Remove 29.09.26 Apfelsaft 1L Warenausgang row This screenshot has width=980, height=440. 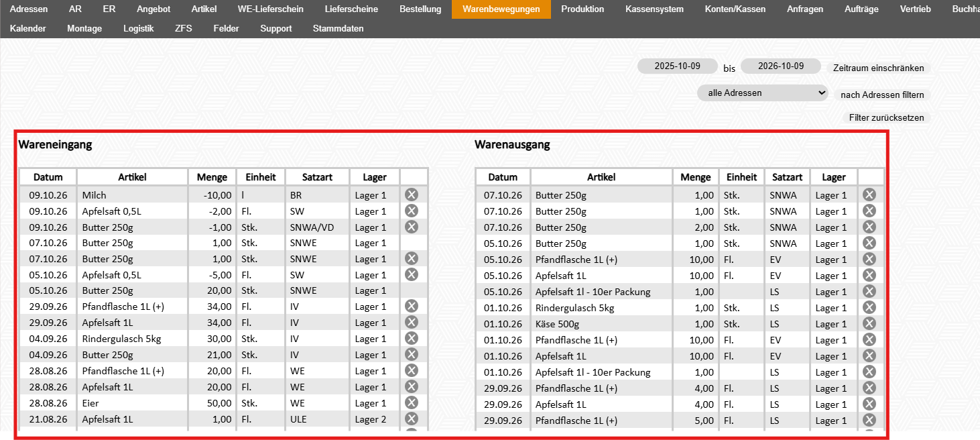[869, 404]
